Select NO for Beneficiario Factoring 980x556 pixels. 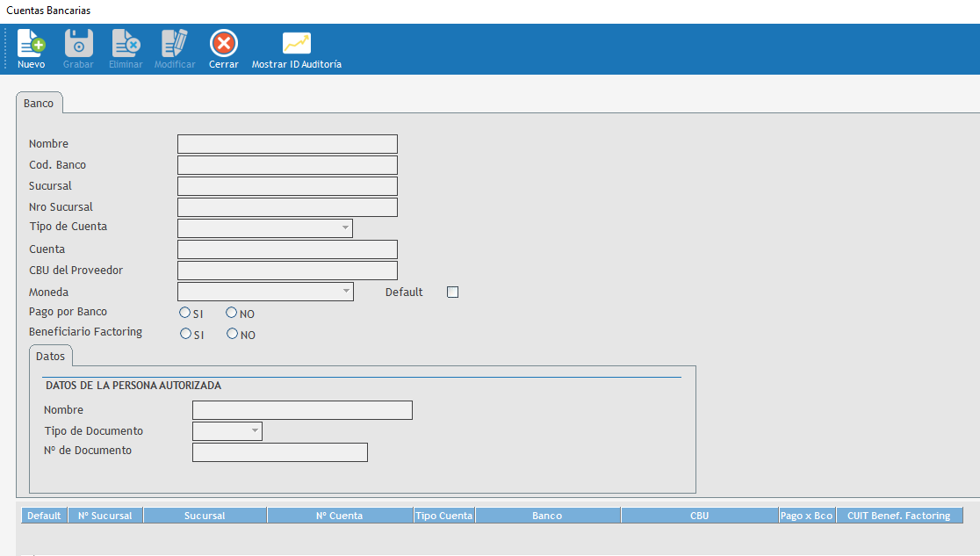point(233,334)
